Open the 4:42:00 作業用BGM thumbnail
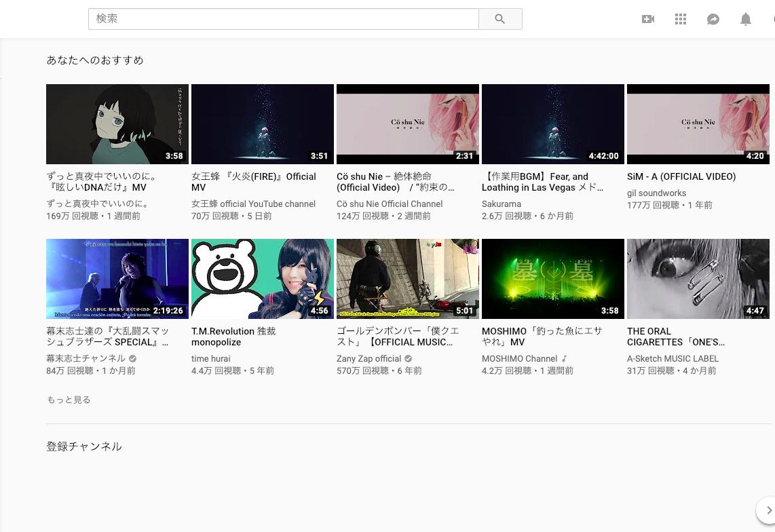 point(553,124)
